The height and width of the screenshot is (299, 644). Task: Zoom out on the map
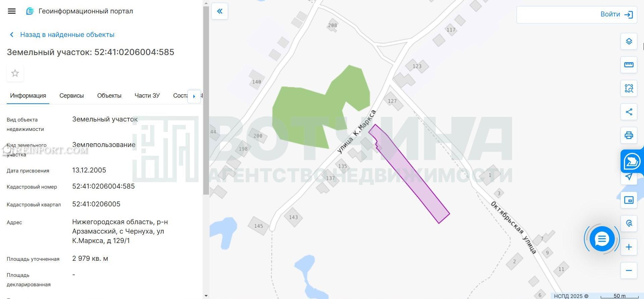629,270
